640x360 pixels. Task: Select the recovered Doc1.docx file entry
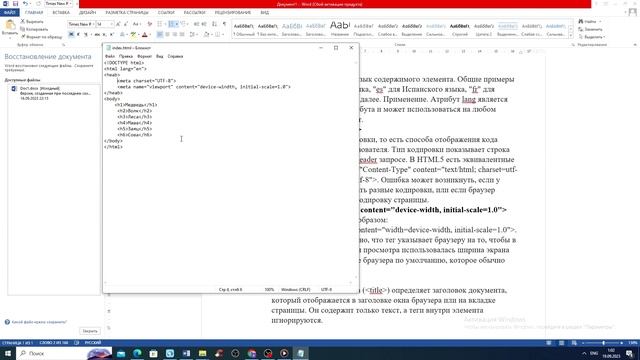(53, 93)
